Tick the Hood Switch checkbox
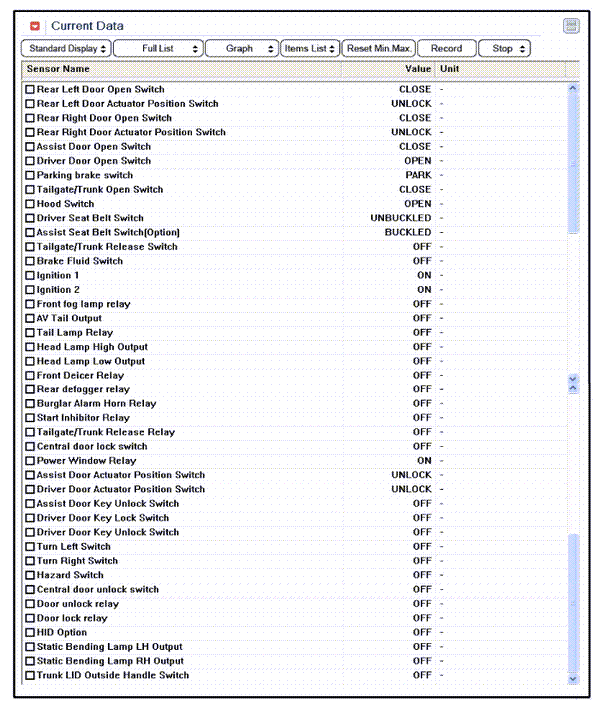Image resolution: width=600 pixels, height=709 pixels. click(x=29, y=204)
